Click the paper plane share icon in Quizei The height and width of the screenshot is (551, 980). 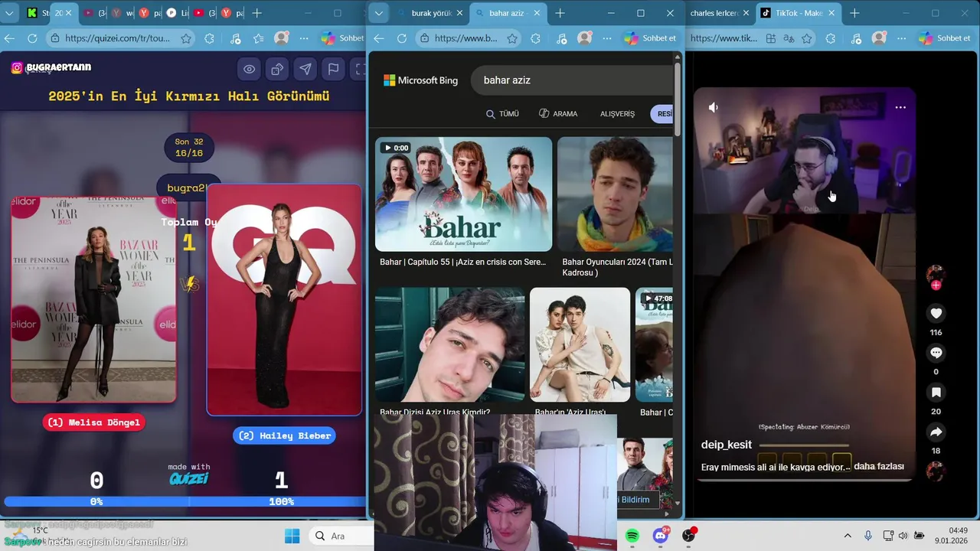click(x=305, y=70)
